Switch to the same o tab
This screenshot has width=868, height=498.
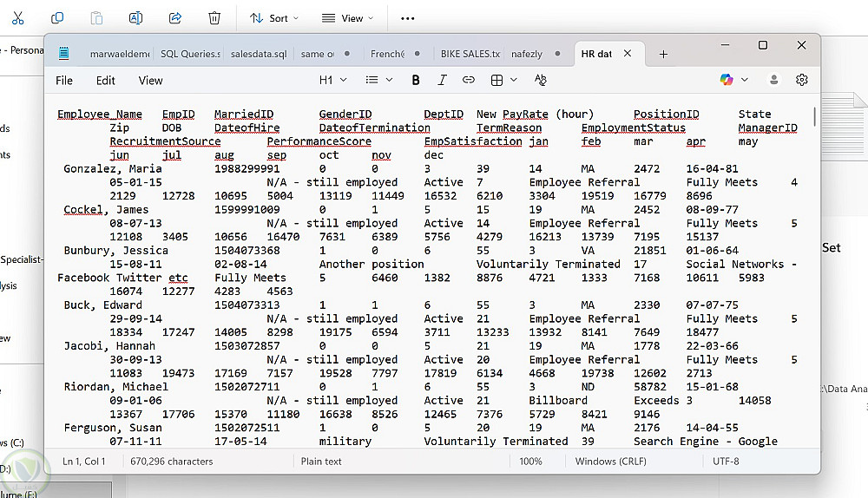[318, 54]
